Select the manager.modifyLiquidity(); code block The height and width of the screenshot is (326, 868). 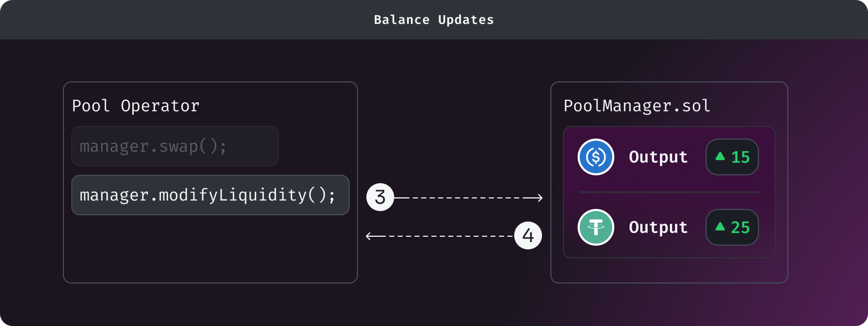click(x=210, y=195)
